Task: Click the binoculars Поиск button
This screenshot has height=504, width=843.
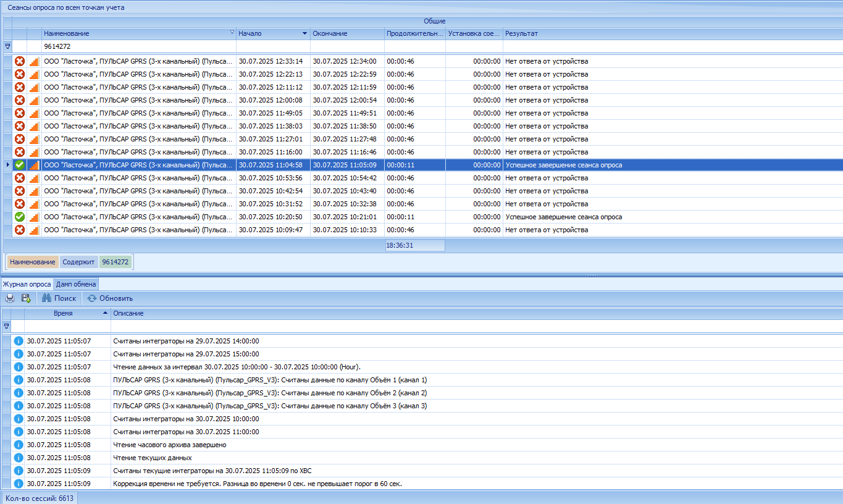Action: tap(59, 298)
